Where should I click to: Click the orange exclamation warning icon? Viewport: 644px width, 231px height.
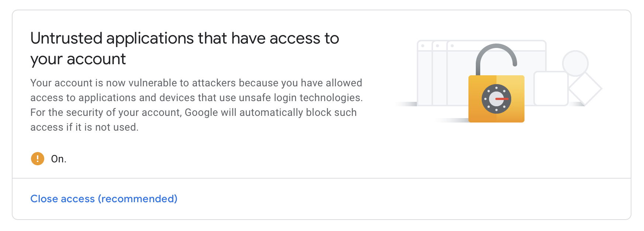click(x=37, y=159)
